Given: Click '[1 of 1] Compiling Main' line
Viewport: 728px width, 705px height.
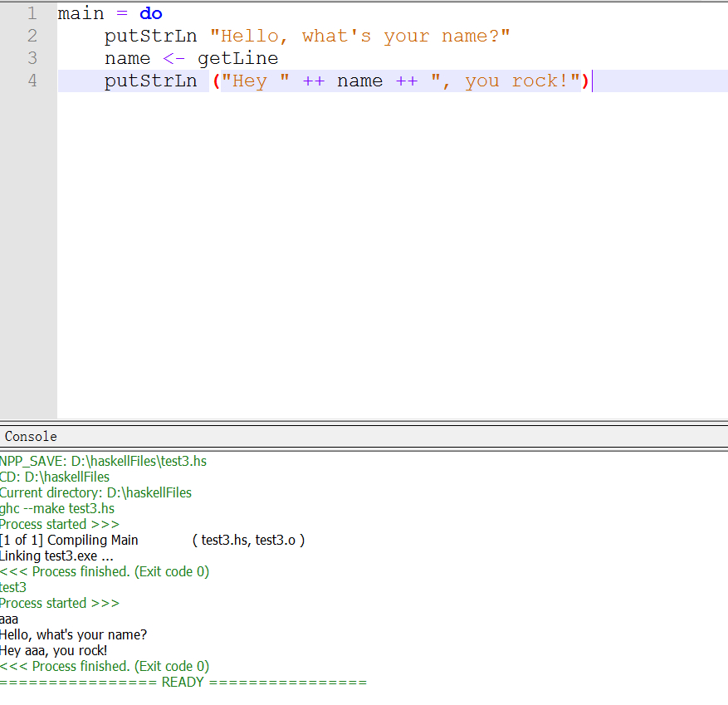Looking at the screenshot, I should click(69, 540).
